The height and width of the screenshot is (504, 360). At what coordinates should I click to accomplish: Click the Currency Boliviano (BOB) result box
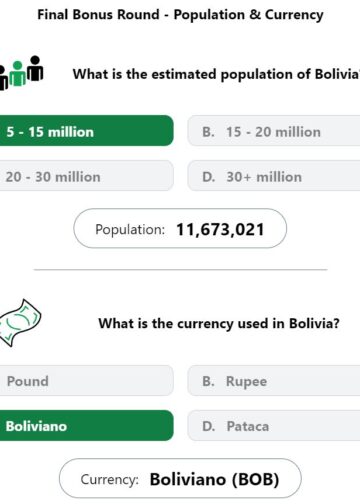pyautogui.click(x=180, y=478)
